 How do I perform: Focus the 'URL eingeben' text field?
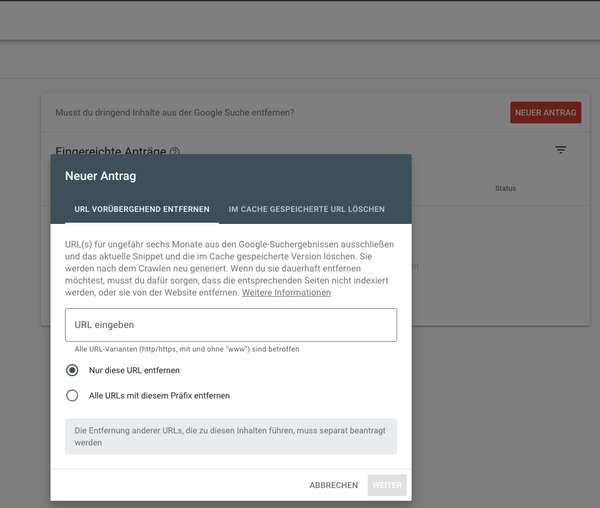tap(231, 325)
